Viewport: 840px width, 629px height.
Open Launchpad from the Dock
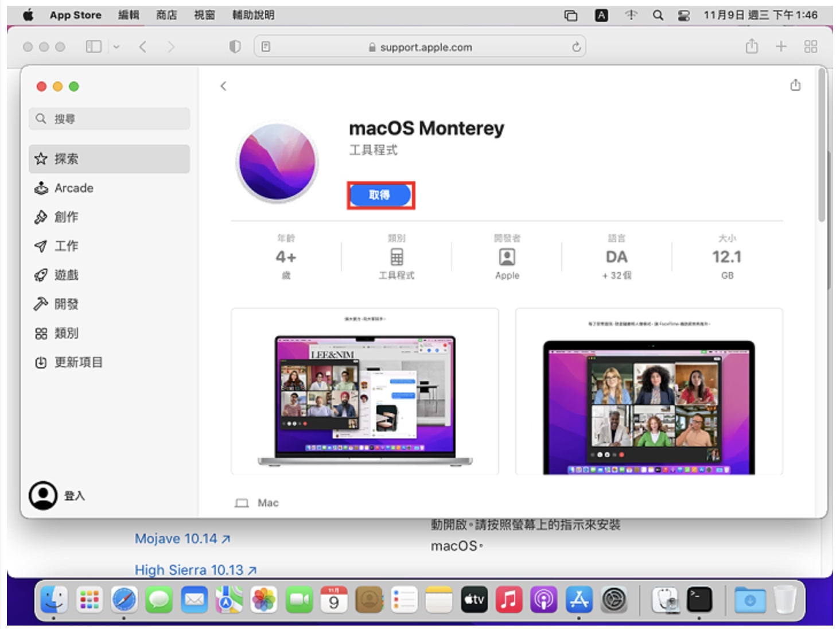pyautogui.click(x=89, y=600)
